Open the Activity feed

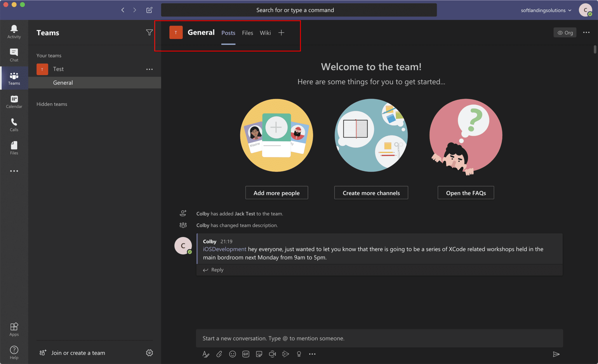click(14, 31)
